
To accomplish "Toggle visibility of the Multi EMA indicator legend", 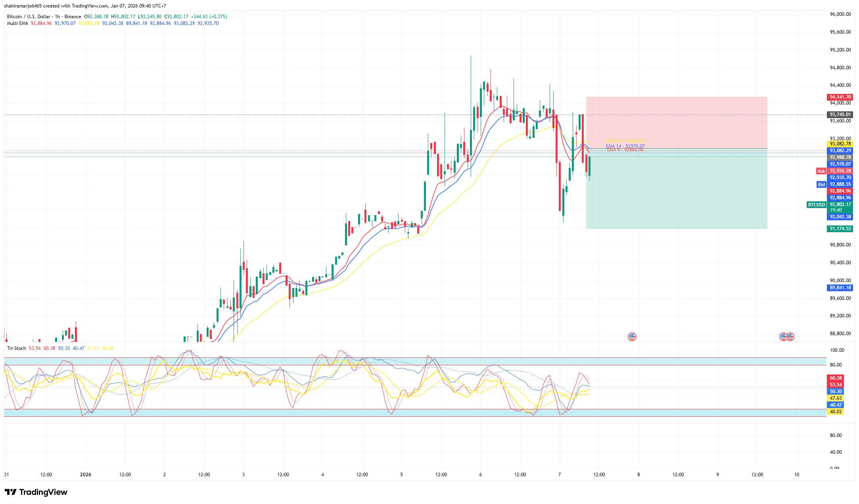I will click(18, 23).
